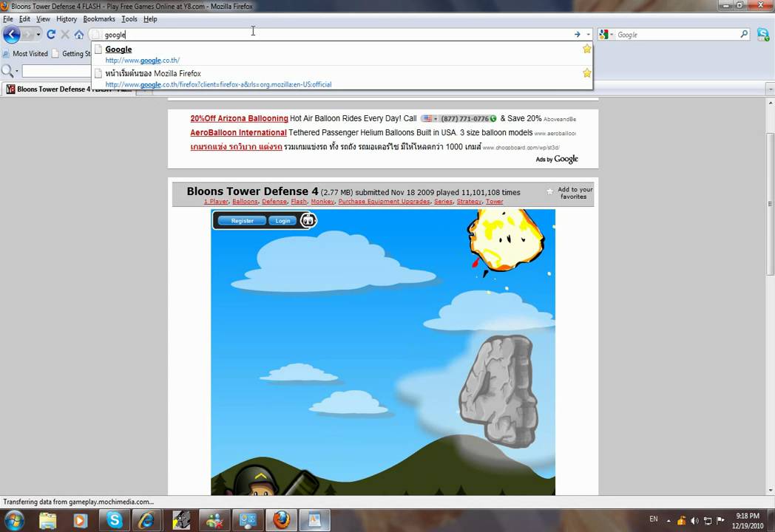
Task: Click the Google search box in toolbar
Action: 677,35
